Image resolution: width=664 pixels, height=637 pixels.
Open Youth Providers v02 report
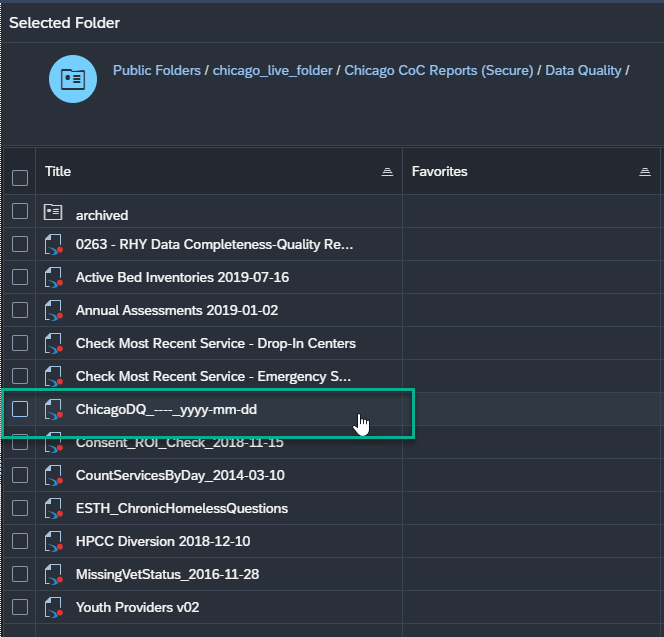click(x=137, y=608)
